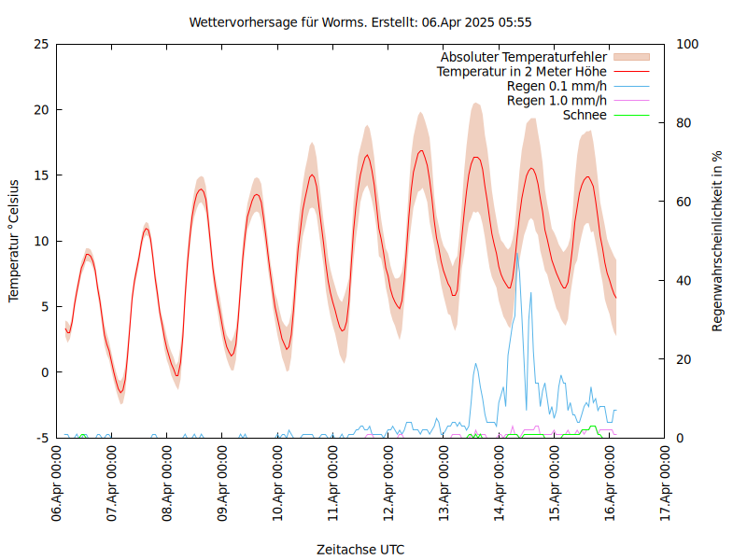Click the -5 tick on temperature axis

pyautogui.click(x=41, y=438)
